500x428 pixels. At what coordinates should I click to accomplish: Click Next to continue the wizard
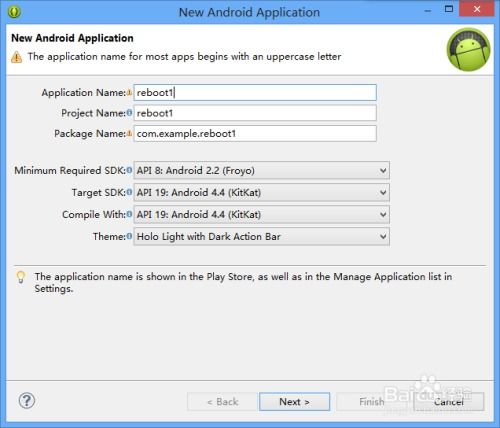(x=295, y=402)
